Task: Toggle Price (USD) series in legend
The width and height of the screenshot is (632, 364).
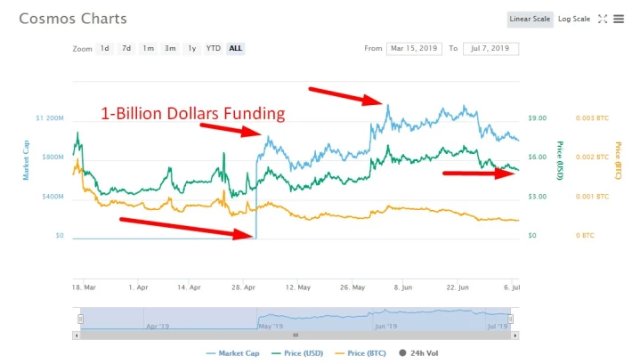Action: coord(297,353)
